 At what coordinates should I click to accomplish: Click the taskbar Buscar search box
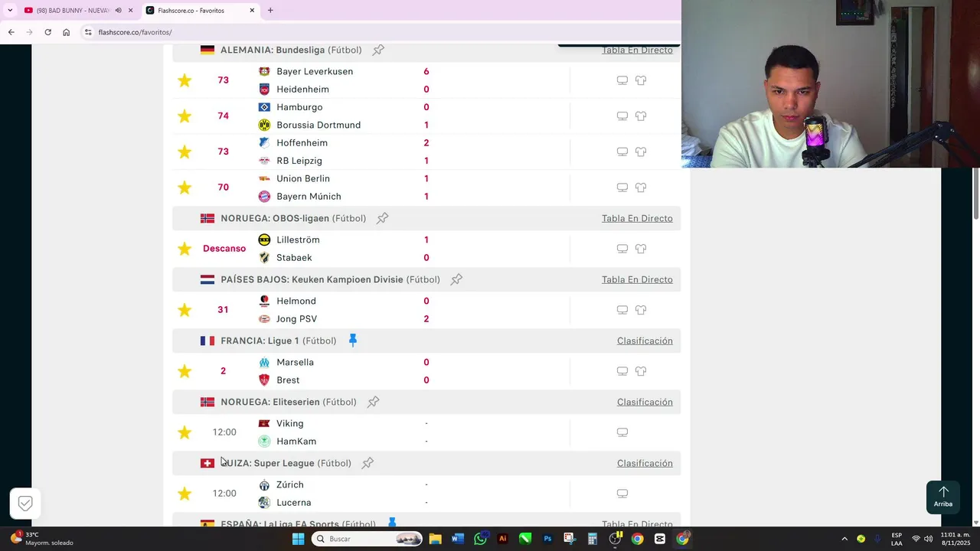pyautogui.click(x=368, y=539)
